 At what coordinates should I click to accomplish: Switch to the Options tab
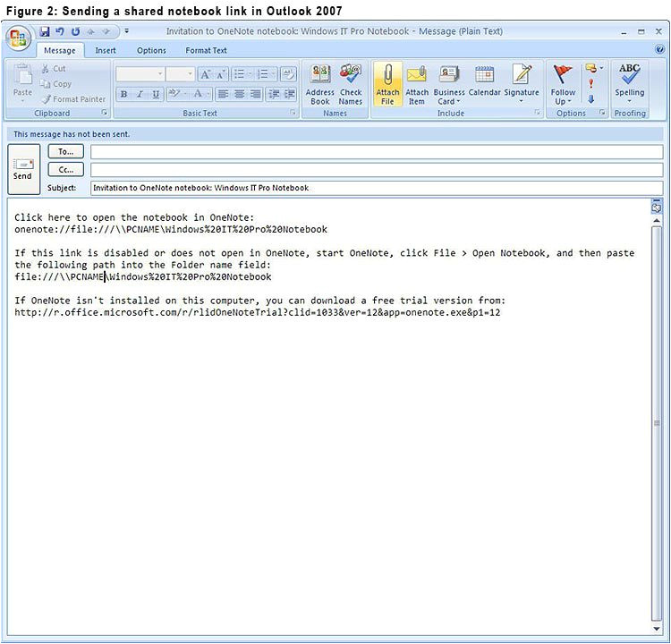(151, 51)
